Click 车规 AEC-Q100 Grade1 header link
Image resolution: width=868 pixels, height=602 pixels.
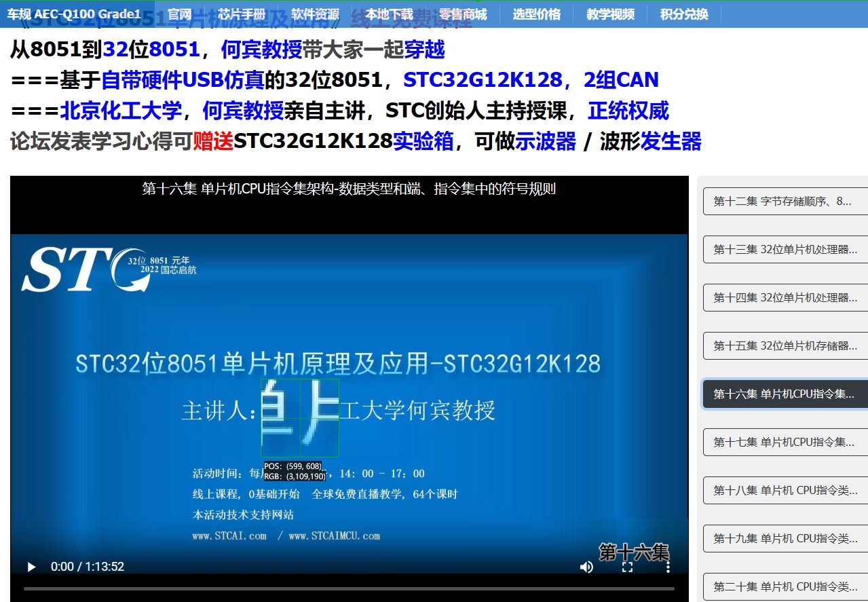(74, 14)
